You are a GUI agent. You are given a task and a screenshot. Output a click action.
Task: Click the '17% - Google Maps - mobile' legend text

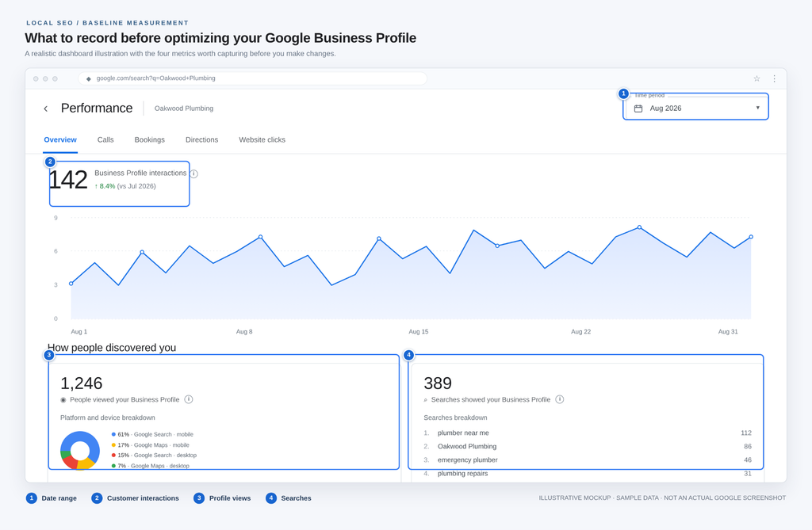(x=153, y=445)
